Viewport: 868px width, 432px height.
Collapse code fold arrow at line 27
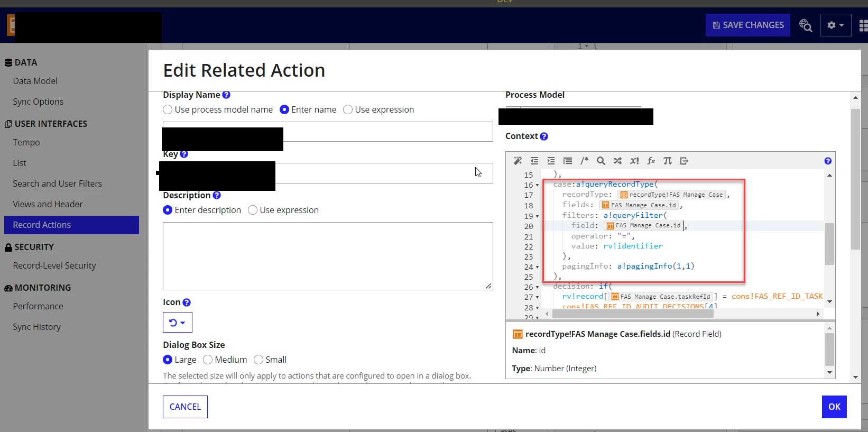[537, 298]
